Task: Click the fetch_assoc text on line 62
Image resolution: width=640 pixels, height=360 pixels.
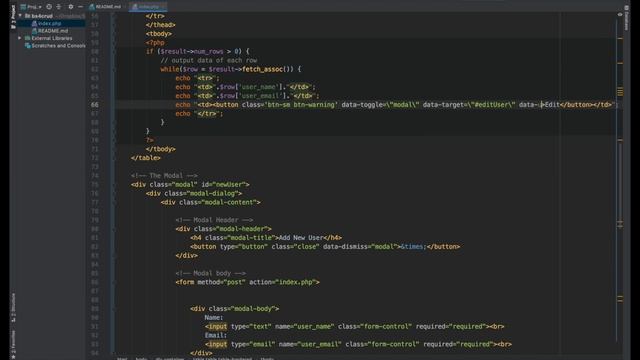Action: [262, 69]
